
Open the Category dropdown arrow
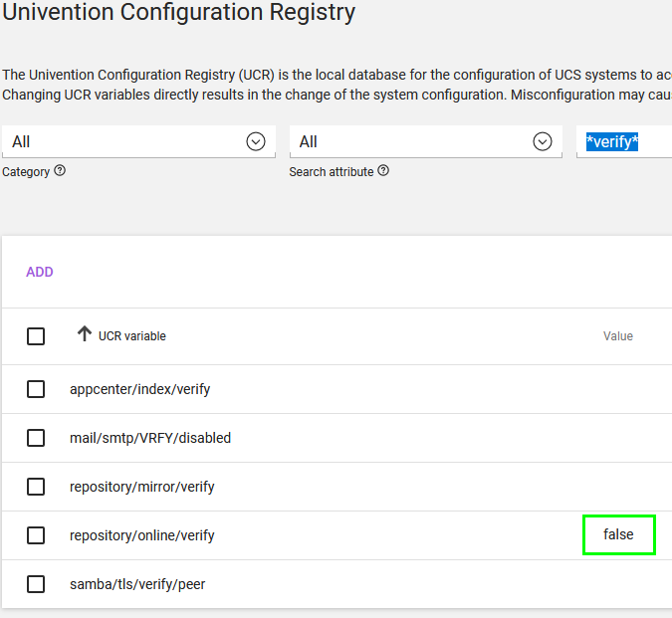(x=256, y=141)
